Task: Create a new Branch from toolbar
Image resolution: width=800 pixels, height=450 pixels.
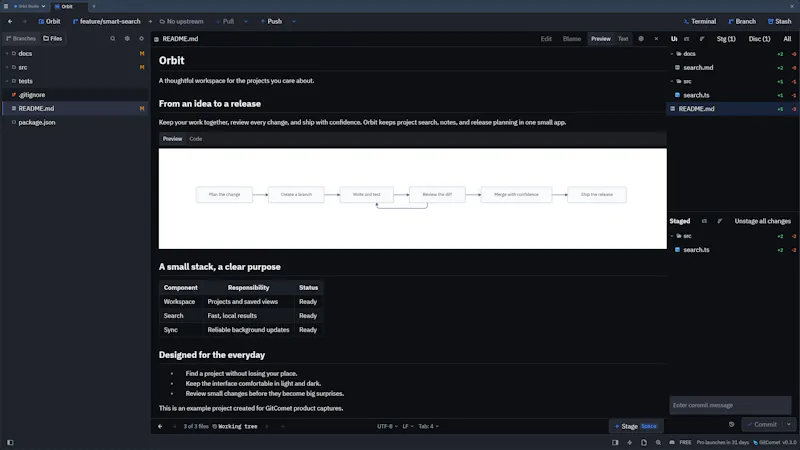Action: pos(742,21)
